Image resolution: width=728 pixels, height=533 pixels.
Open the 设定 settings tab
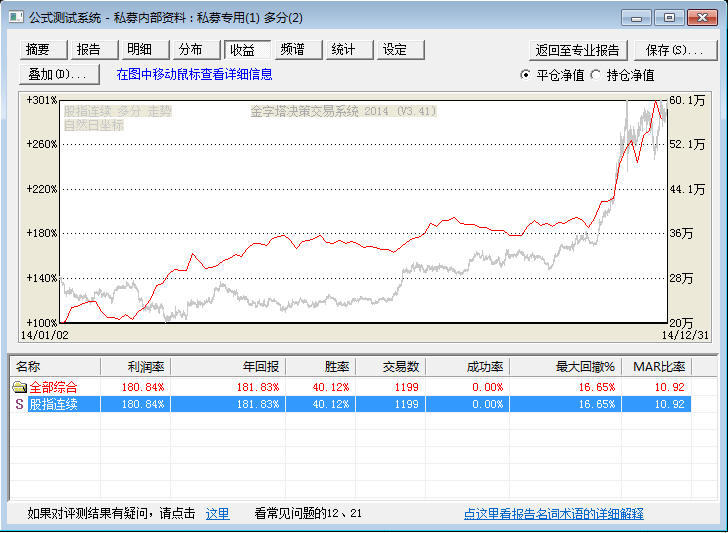click(401, 50)
